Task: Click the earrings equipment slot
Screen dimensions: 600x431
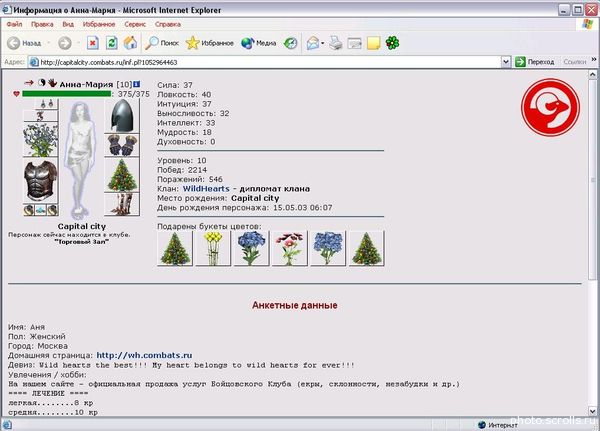Action: [46, 103]
